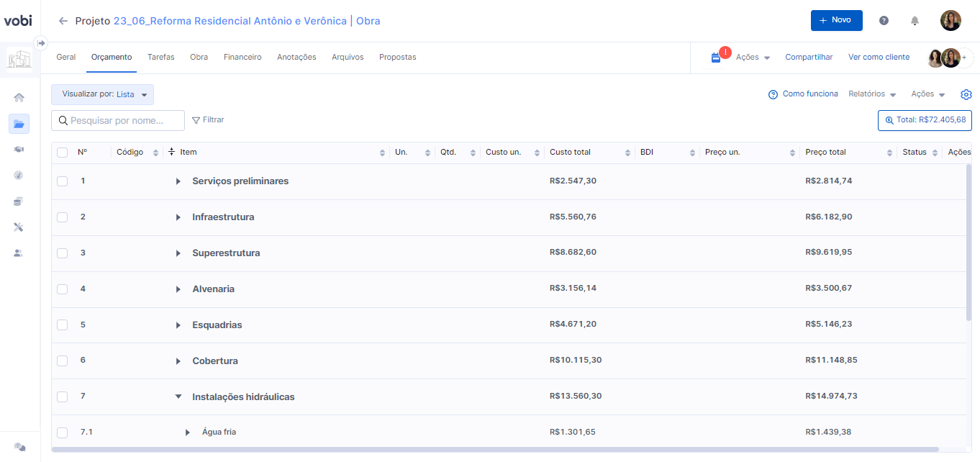Tick the select-all checkbox in table header
The height and width of the screenshot is (462, 980).
tap(63, 153)
